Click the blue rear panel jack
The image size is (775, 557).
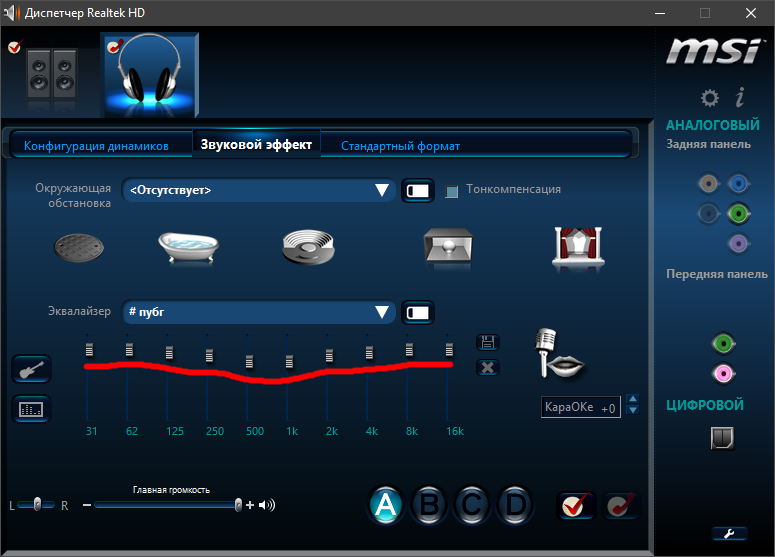tap(739, 184)
